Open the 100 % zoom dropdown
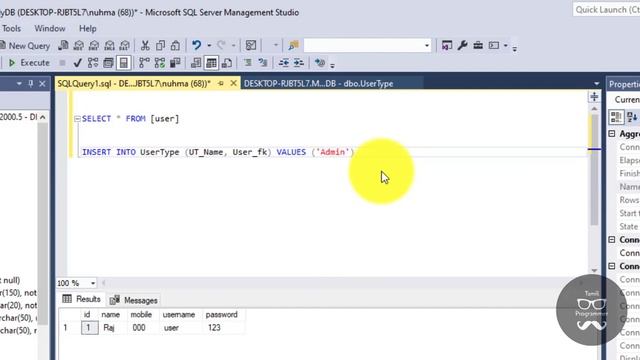 pyautogui.click(x=93, y=283)
